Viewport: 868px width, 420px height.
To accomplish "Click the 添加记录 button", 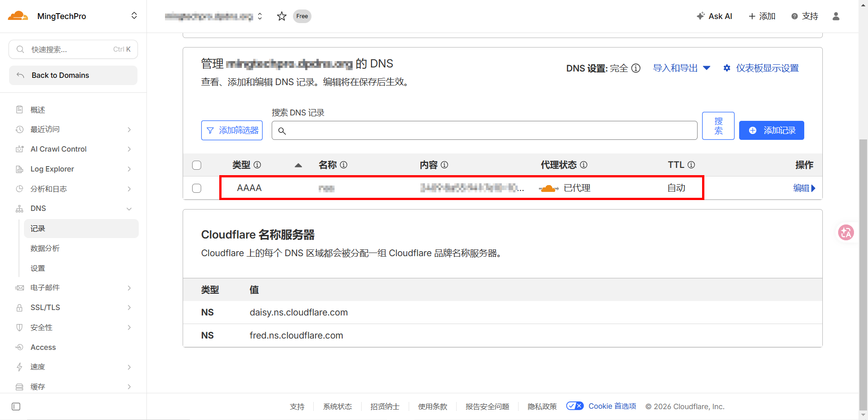I will coord(771,130).
